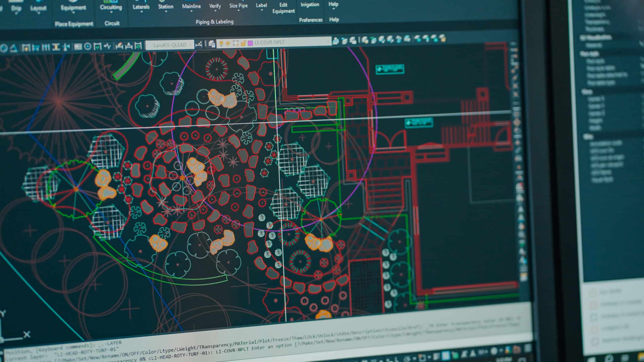Open the Mainline piping dropdown

coord(191,7)
